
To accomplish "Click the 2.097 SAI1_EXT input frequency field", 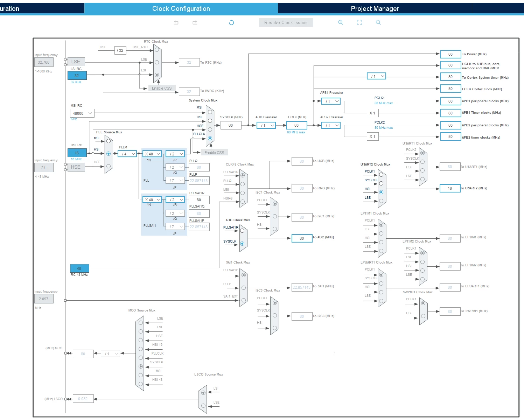I will tap(44, 299).
